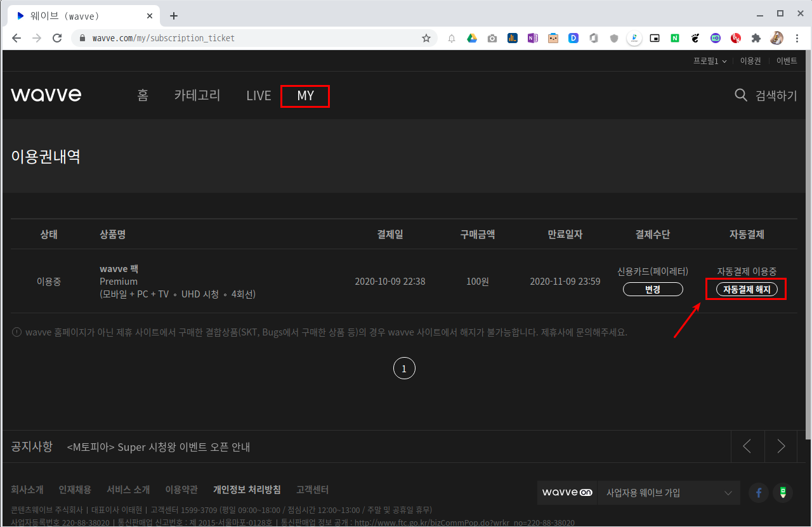Open the 인재채용 footer link
Screen dimensions: 812x527
75,490
